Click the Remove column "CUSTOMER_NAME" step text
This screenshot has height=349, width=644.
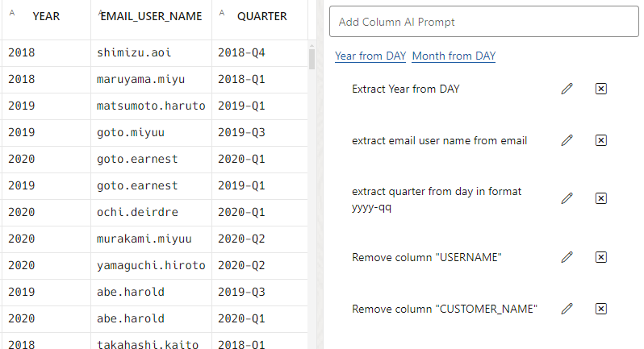click(x=445, y=309)
